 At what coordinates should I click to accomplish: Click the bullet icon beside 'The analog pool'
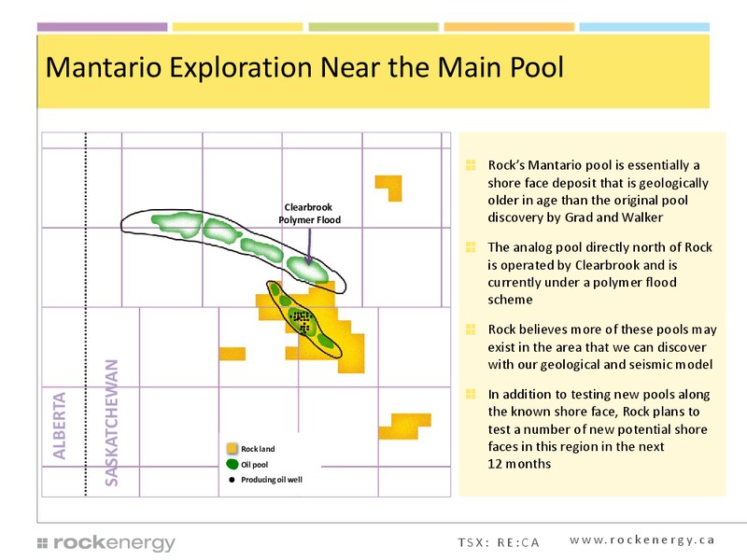(x=471, y=247)
